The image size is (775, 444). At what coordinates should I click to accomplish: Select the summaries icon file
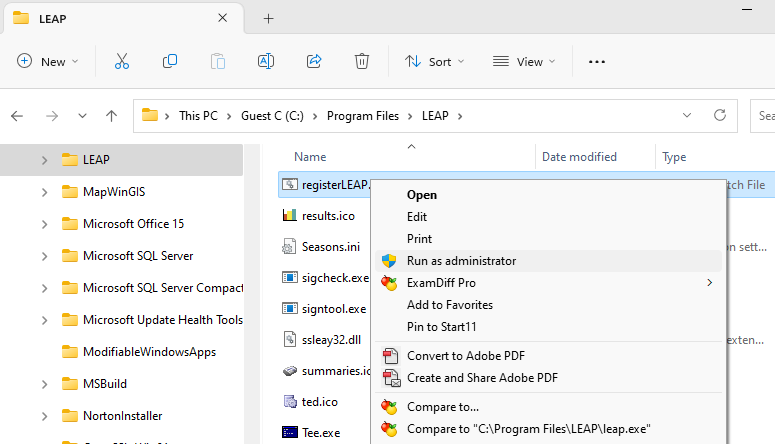326,371
